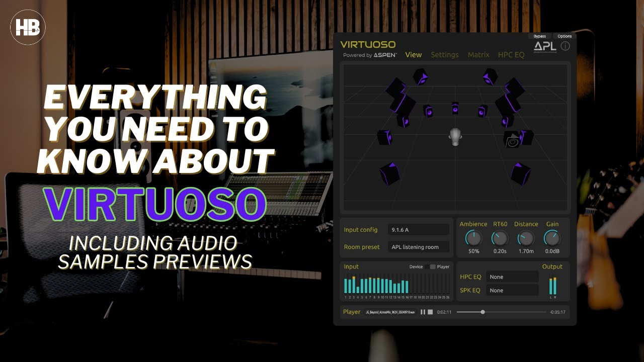The height and width of the screenshot is (362, 644).
Task: Click the Device label
Action: click(416, 267)
